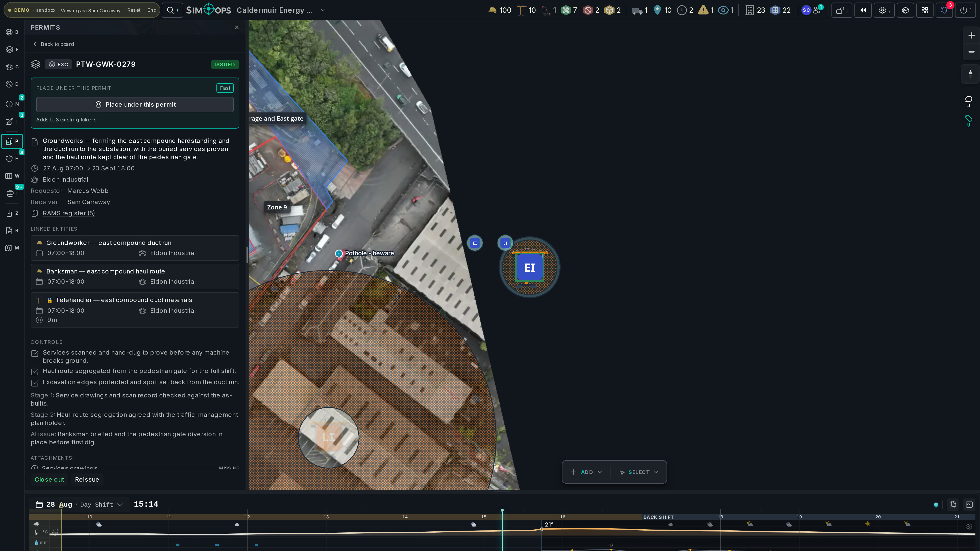Viewport: 980px width, 551px height.
Task: Click the Reissue button
Action: (87, 480)
